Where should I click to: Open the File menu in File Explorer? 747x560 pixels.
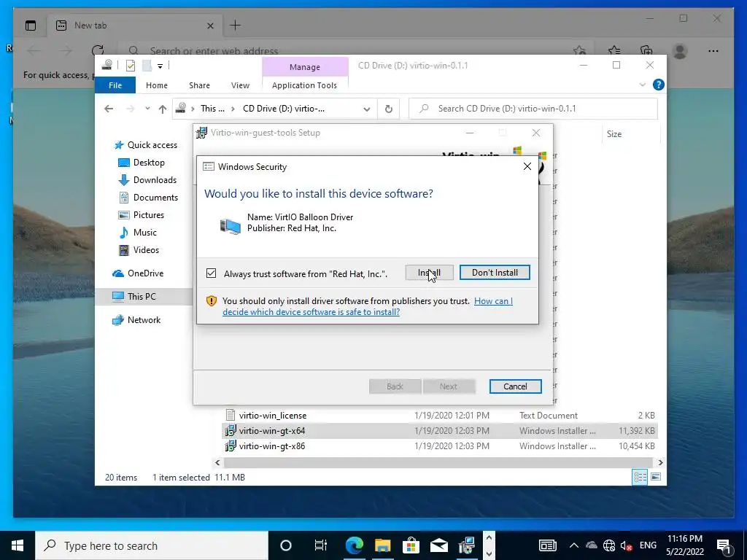tap(115, 85)
